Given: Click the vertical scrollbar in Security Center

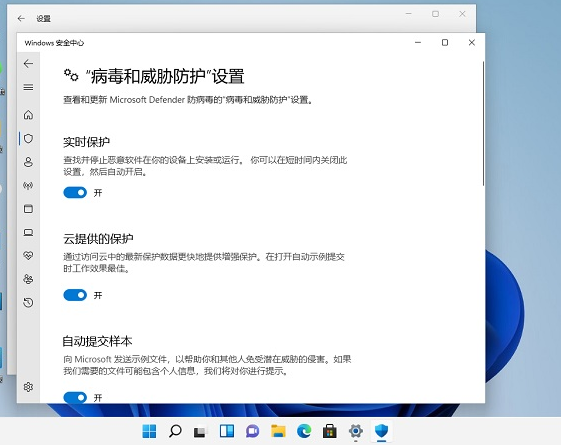Looking at the screenshot, I should pyautogui.click(x=483, y=123).
